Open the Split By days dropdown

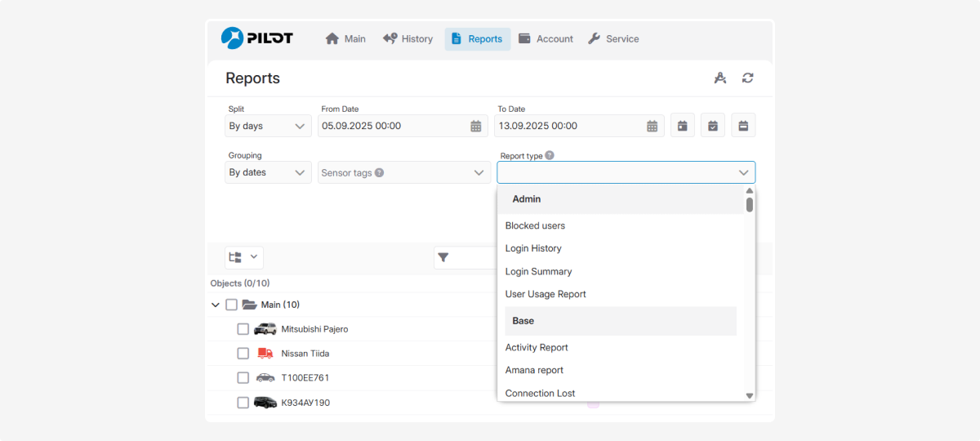tap(268, 126)
